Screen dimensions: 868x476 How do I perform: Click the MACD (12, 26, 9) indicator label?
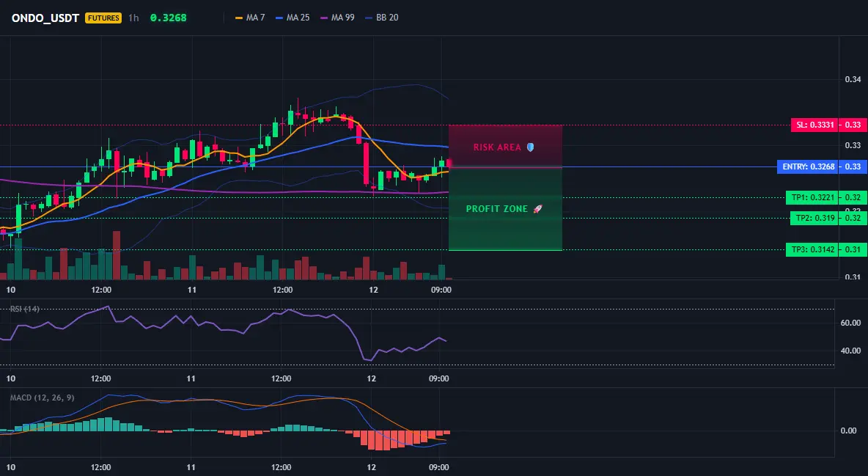tap(42, 398)
